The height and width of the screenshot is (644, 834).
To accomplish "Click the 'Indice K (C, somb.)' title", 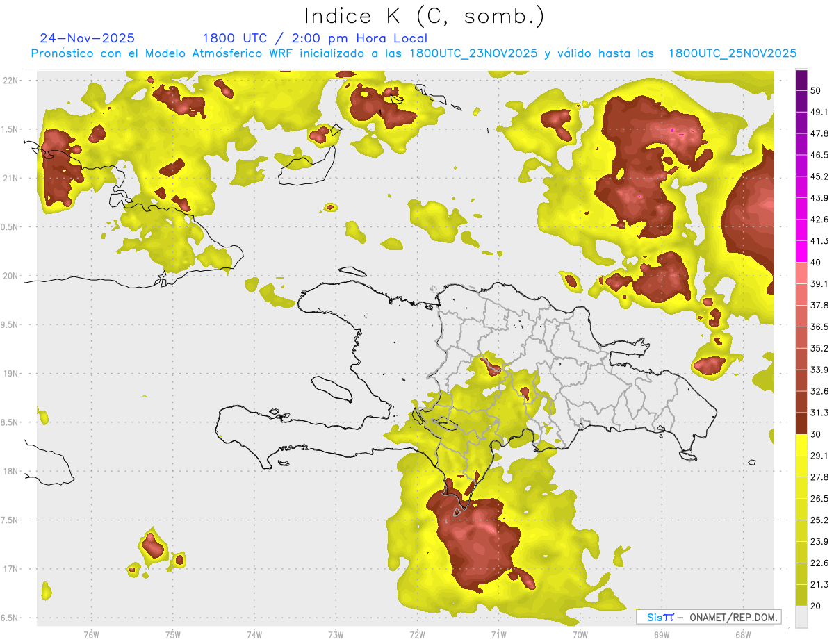I will (424, 16).
